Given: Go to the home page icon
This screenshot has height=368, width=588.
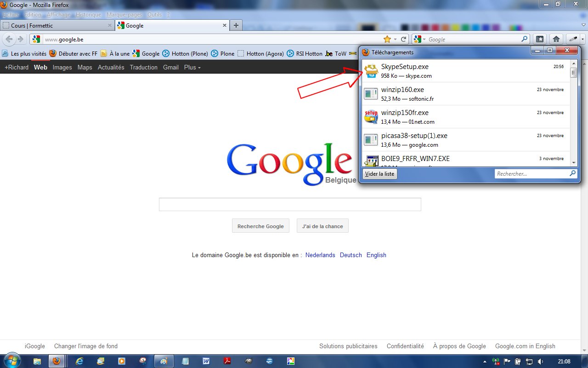Looking at the screenshot, I should pyautogui.click(x=556, y=39).
